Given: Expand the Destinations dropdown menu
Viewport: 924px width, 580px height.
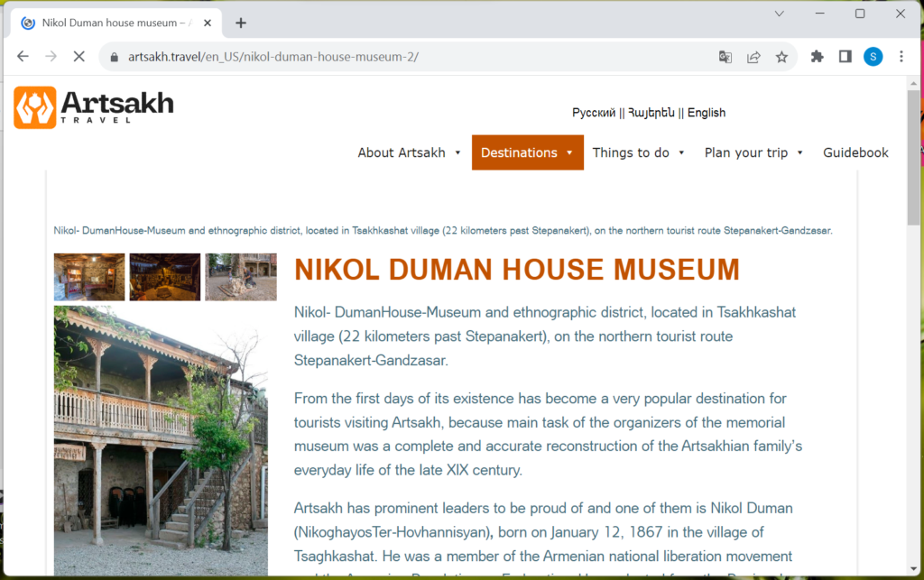Looking at the screenshot, I should pos(527,152).
